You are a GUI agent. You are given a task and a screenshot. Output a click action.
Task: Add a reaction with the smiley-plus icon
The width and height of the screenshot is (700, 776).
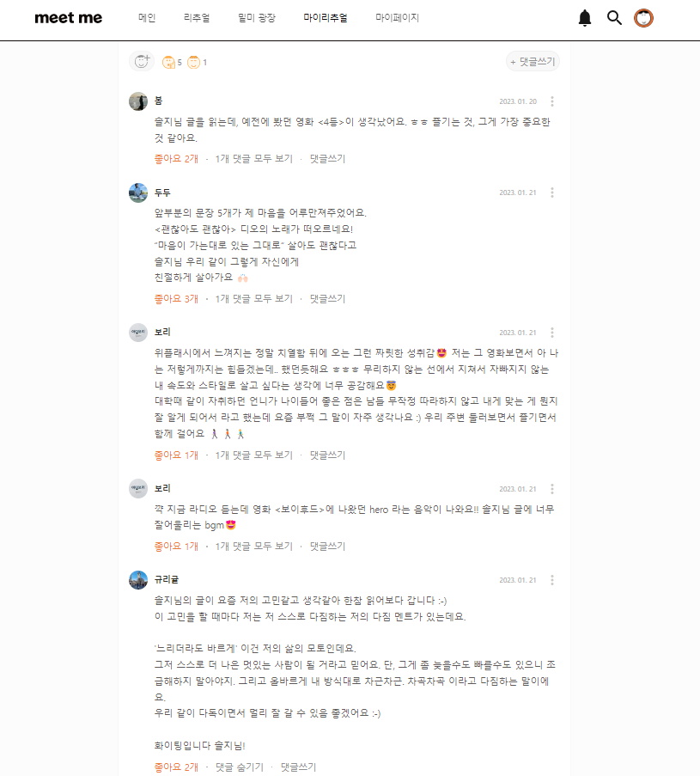142,61
